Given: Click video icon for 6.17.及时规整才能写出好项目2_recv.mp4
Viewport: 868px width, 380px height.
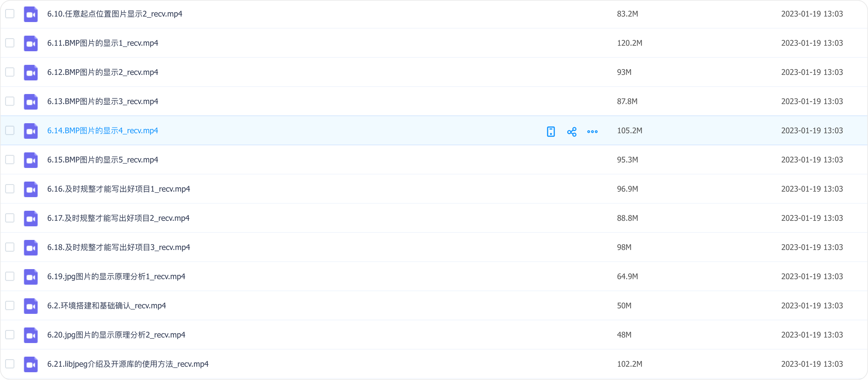Looking at the screenshot, I should click(31, 218).
